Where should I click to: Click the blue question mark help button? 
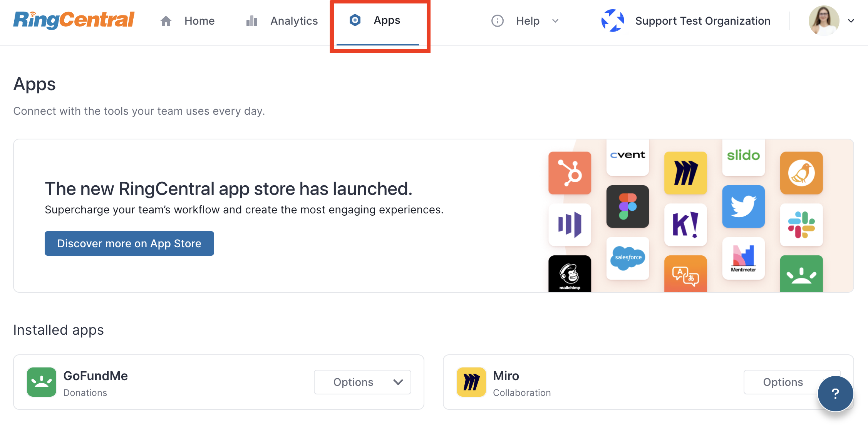(835, 394)
